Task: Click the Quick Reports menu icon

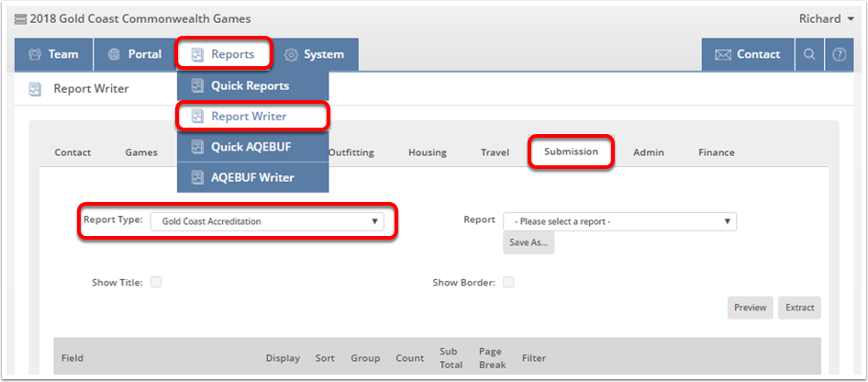Action: click(x=197, y=85)
